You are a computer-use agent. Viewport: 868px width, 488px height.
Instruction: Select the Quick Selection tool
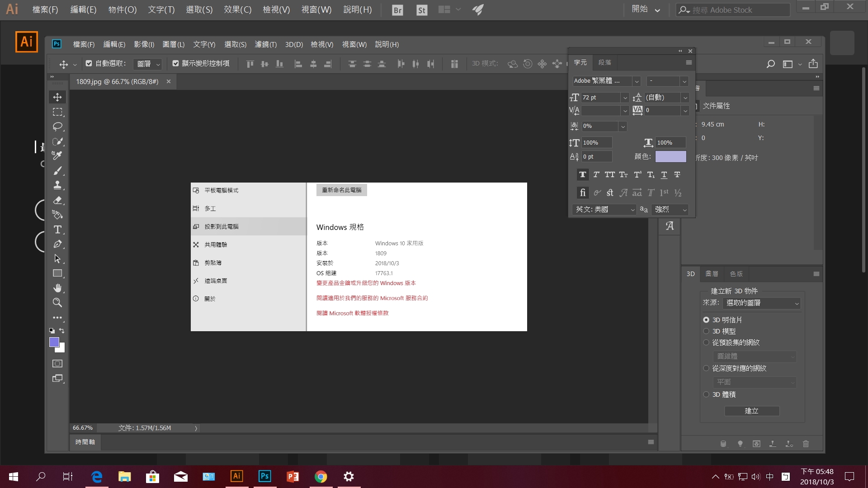[x=57, y=141]
